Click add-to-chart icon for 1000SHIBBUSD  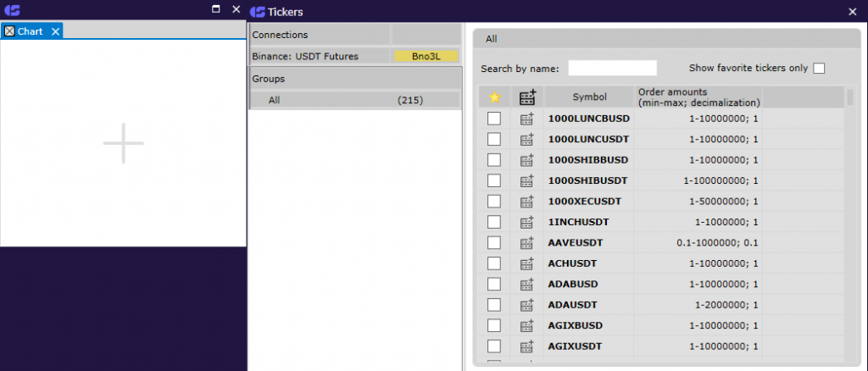(527, 160)
